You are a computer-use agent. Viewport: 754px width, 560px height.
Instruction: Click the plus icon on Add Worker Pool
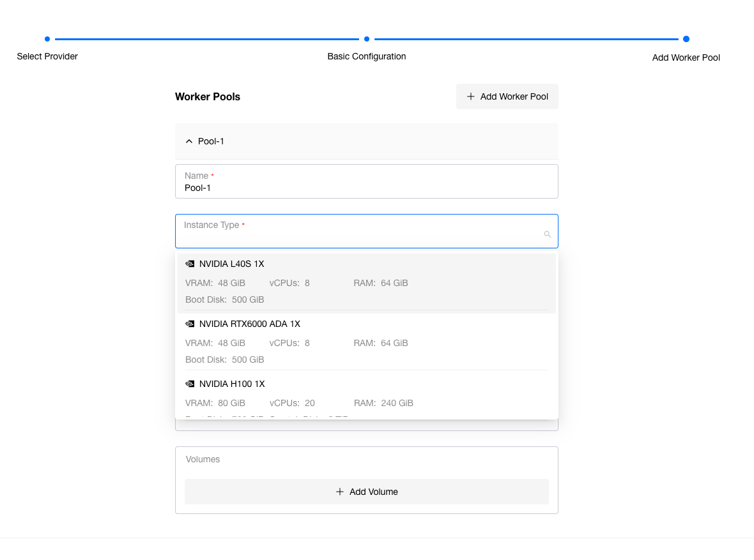click(471, 96)
